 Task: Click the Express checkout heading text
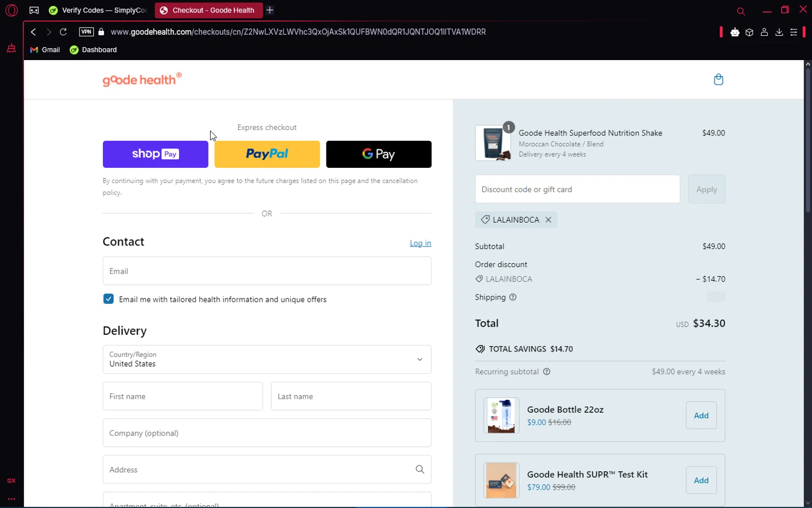(267, 127)
